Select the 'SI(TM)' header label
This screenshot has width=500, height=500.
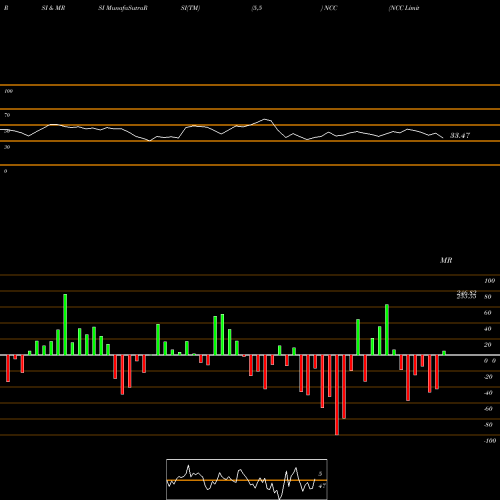(190, 8)
